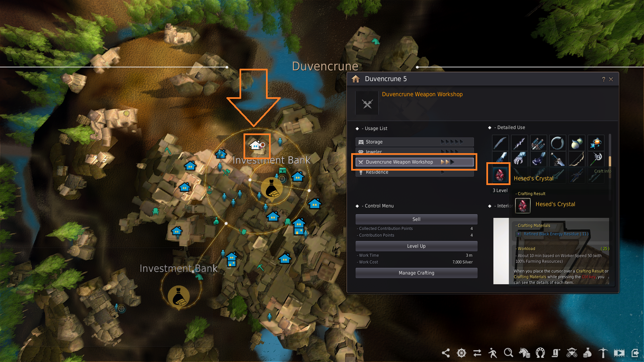The height and width of the screenshot is (362, 644).
Task: Click the Refined Black Energy Residue material text
Action: pos(556,234)
